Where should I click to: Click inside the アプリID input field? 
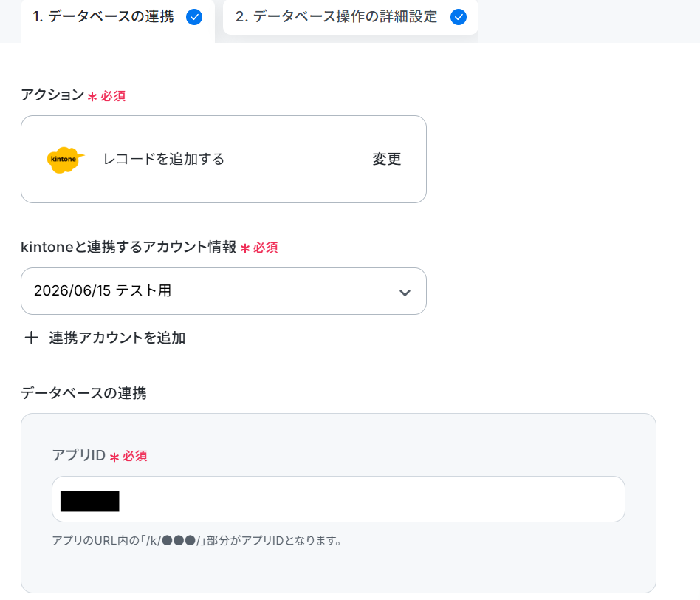(338, 499)
